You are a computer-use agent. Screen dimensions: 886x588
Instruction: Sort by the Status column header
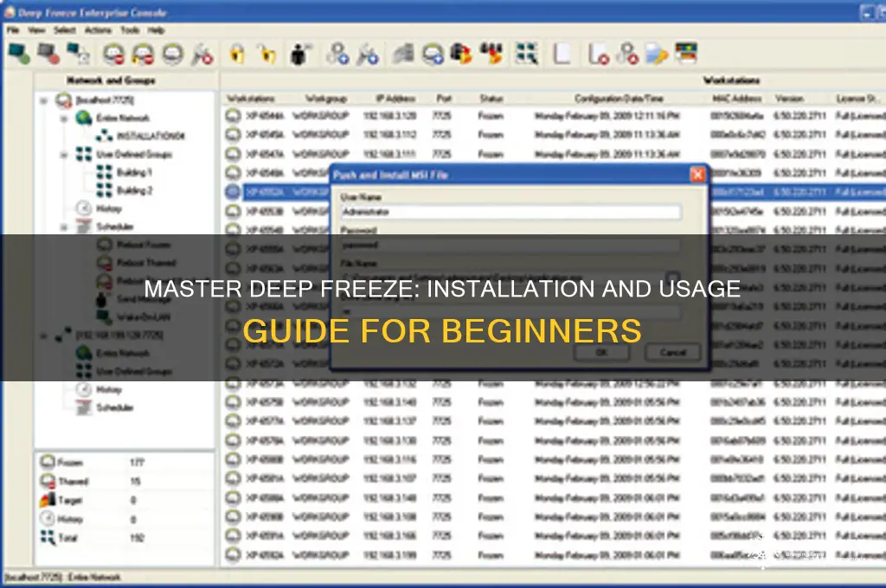coord(491,99)
